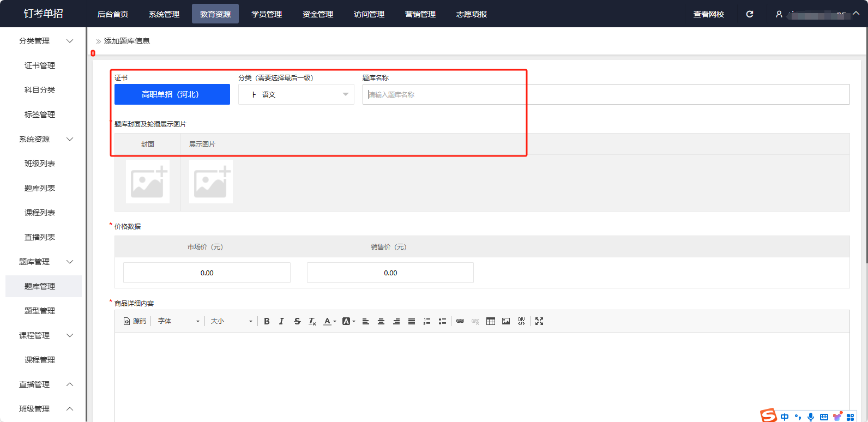
Task: Click the remove format icon
Action: pos(312,321)
